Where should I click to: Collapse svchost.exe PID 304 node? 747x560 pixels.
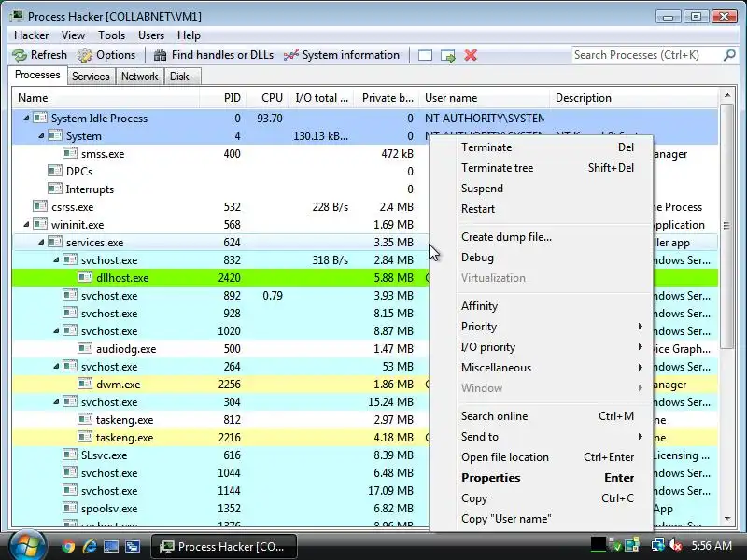[56, 401]
